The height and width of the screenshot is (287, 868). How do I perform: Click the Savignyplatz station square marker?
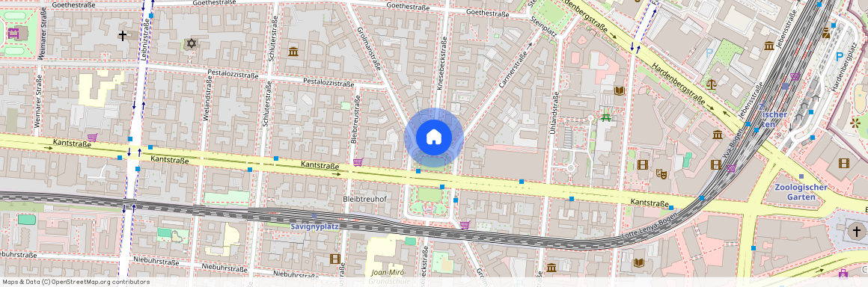click(x=314, y=216)
